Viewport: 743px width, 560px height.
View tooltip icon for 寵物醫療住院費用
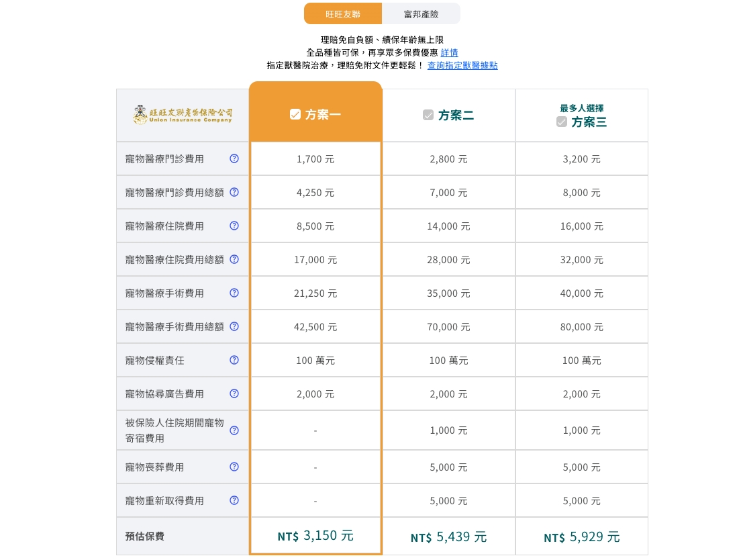point(234,226)
